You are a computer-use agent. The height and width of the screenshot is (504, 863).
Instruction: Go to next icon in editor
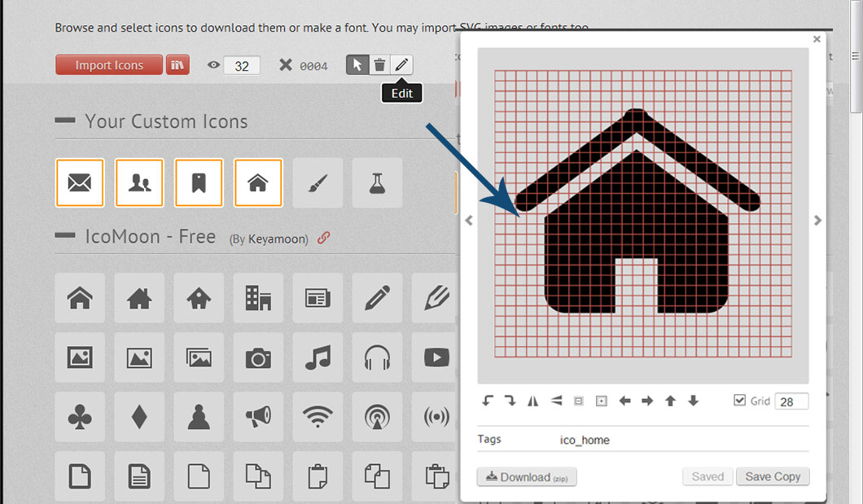pos(818,220)
